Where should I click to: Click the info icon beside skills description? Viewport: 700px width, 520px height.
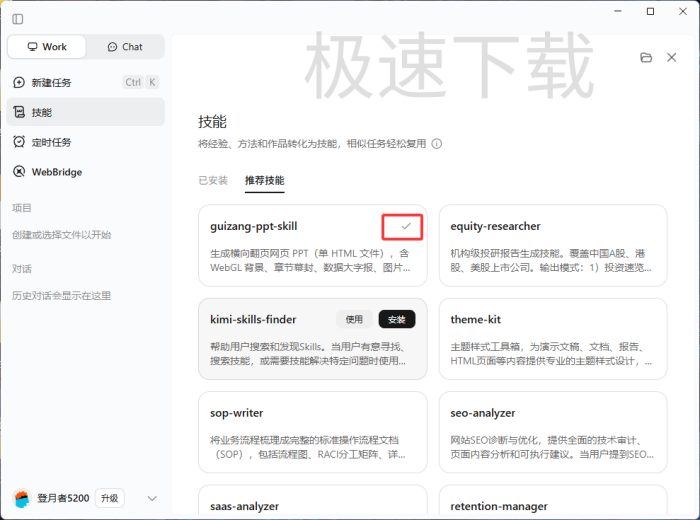[x=437, y=144]
